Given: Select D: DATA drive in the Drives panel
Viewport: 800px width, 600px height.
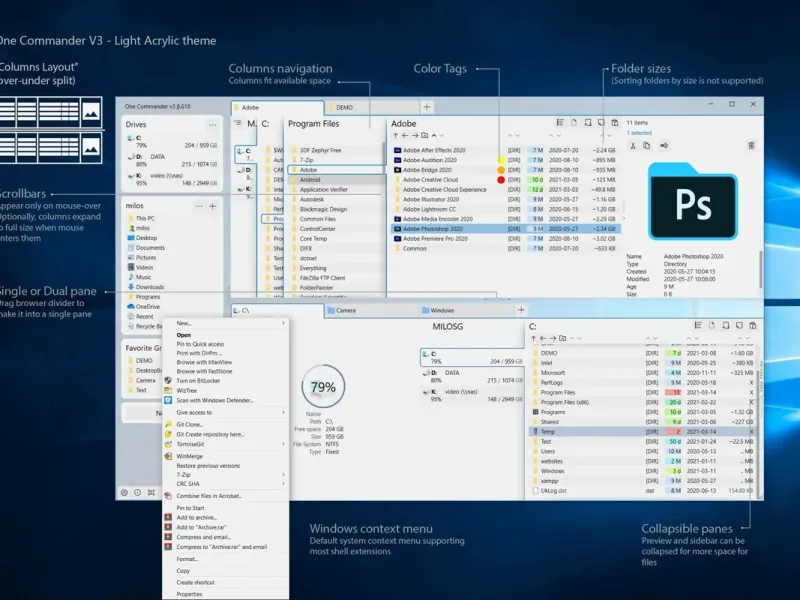Looking at the screenshot, I should [172, 160].
